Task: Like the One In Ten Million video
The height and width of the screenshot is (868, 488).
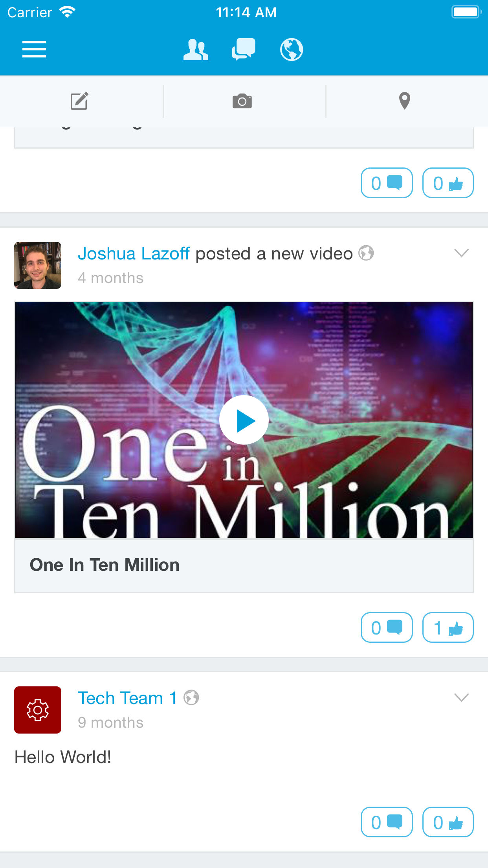Action: (448, 627)
